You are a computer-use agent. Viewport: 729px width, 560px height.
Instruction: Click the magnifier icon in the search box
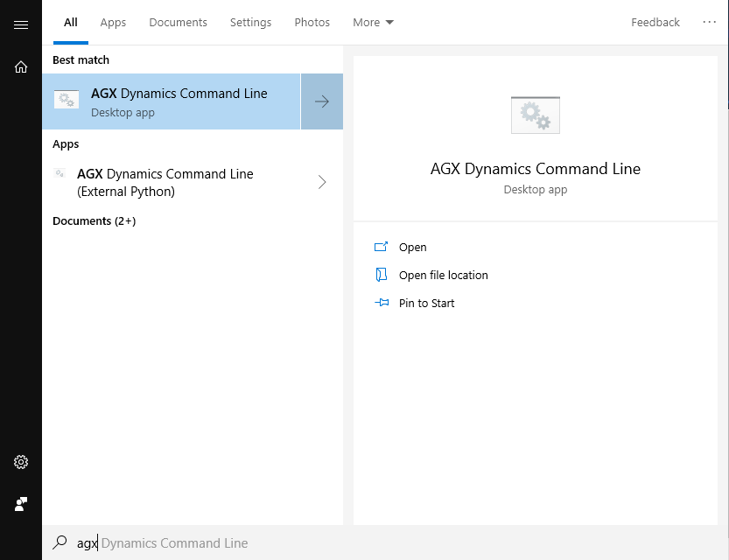(x=60, y=543)
